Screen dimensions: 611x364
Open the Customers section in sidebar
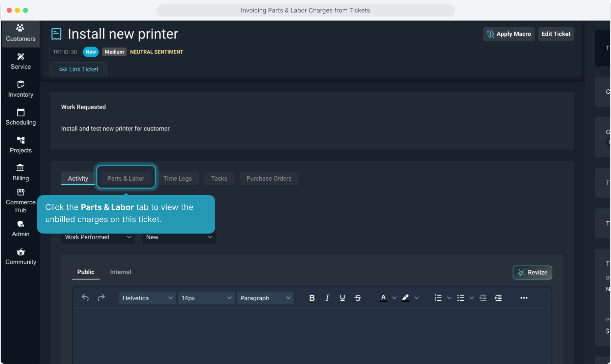point(21,33)
